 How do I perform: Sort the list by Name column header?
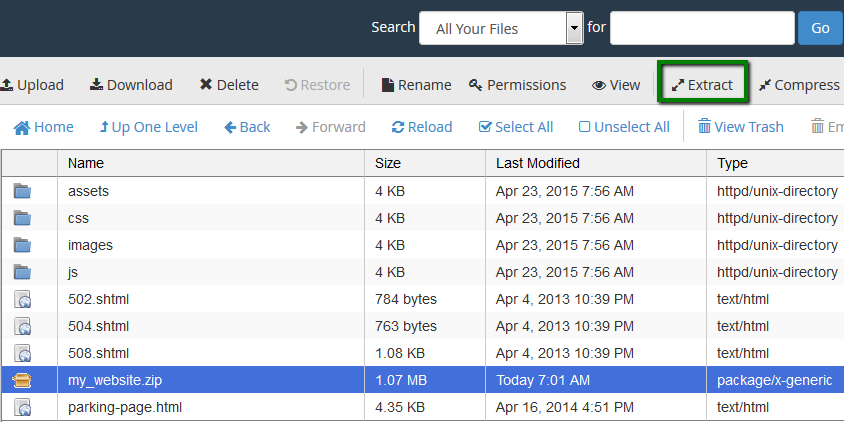coord(86,163)
